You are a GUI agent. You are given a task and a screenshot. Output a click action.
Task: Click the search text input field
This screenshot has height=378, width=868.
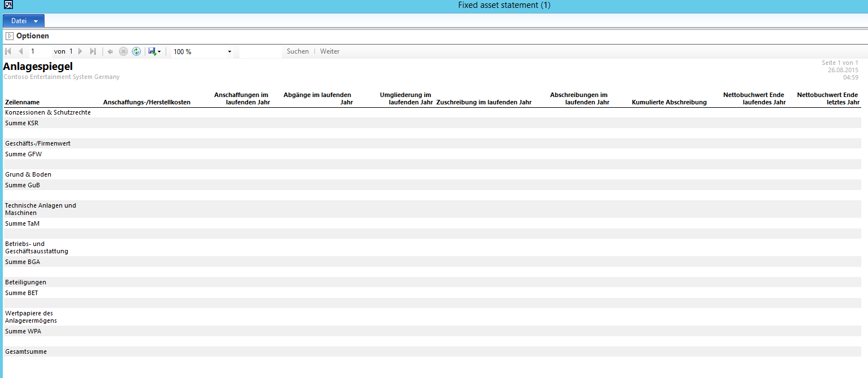pyautogui.click(x=260, y=51)
